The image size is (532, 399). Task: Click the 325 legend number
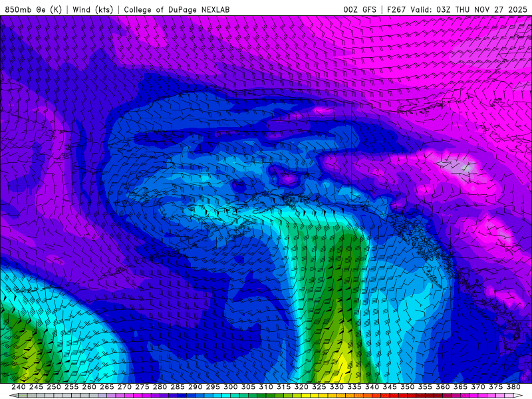coord(319,387)
